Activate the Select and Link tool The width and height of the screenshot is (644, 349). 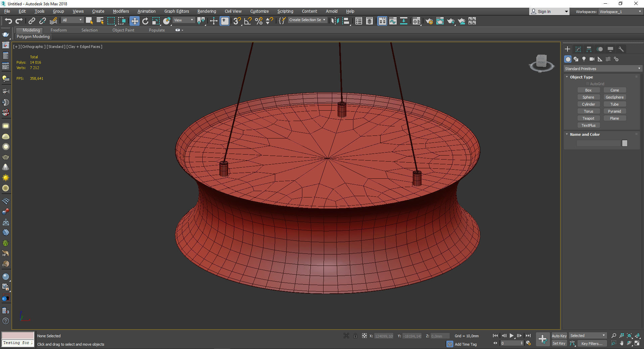click(x=32, y=21)
